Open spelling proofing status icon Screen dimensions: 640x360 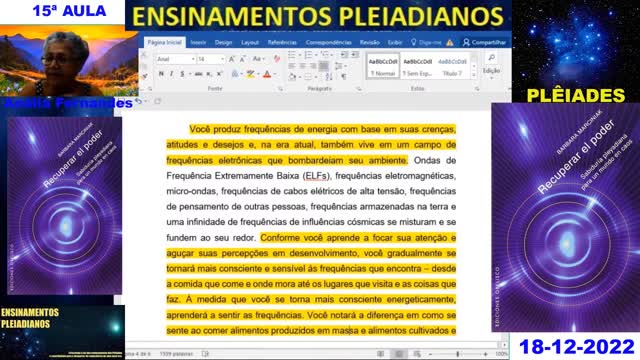pos(205,354)
